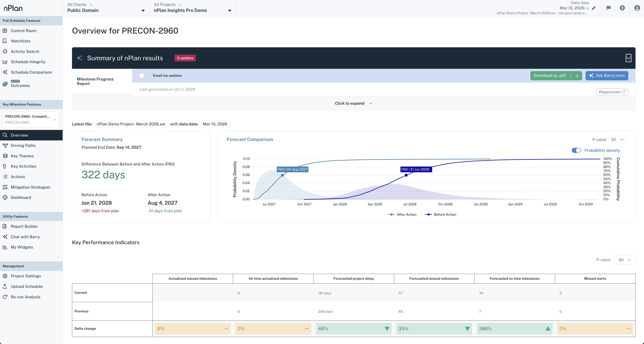Select Milestone Progress Report tab

coord(102,81)
